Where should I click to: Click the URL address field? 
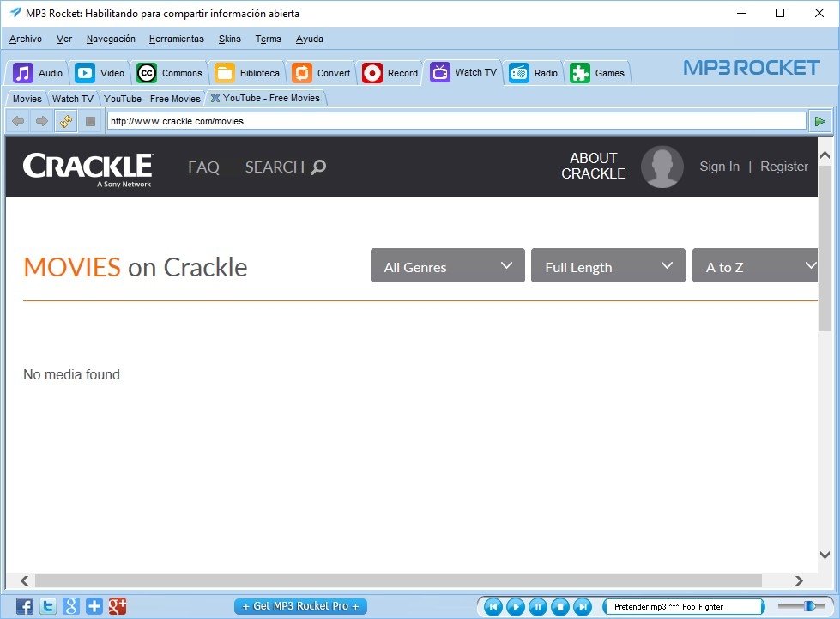pos(456,121)
